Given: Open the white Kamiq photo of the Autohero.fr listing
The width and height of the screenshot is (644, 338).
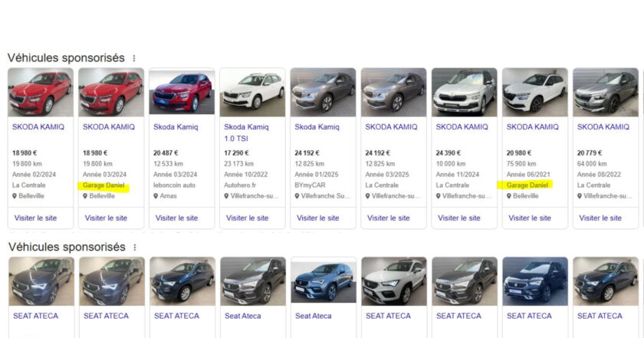Looking at the screenshot, I should 252,93.
